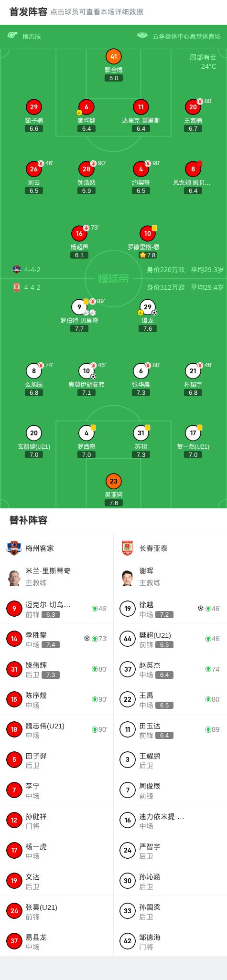Tap the 长春亚泰 team crest
This screenshot has height=980, width=227.
tap(128, 548)
